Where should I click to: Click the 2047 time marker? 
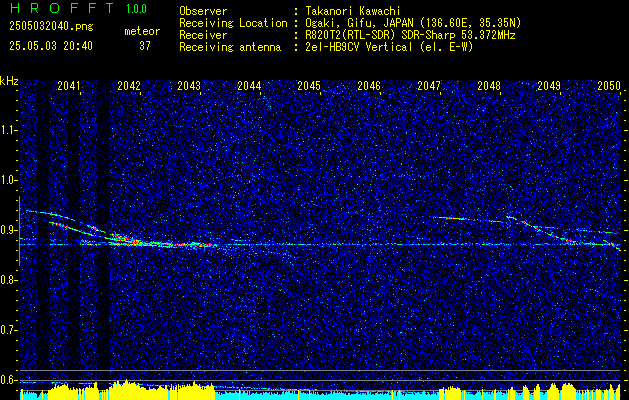coord(429,86)
